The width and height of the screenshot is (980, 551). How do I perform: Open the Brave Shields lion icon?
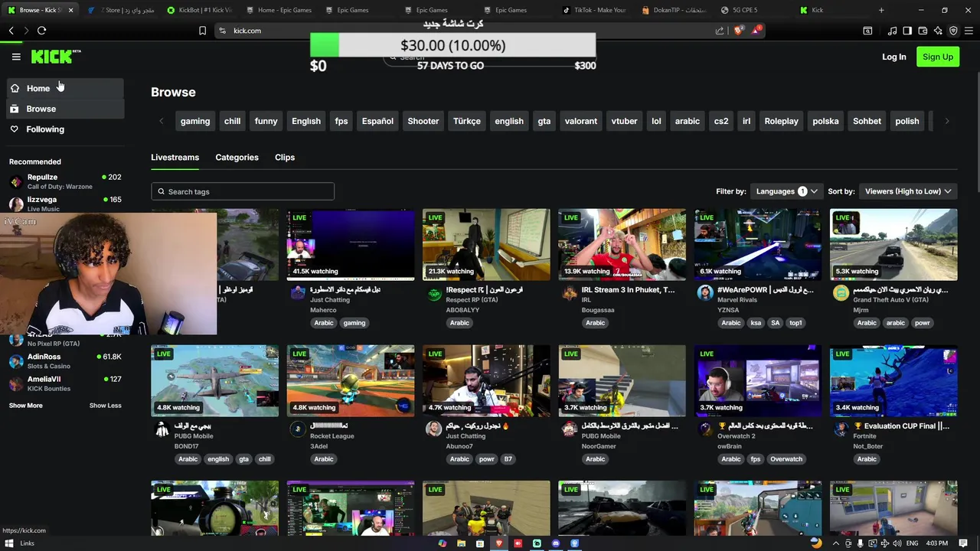click(x=738, y=31)
